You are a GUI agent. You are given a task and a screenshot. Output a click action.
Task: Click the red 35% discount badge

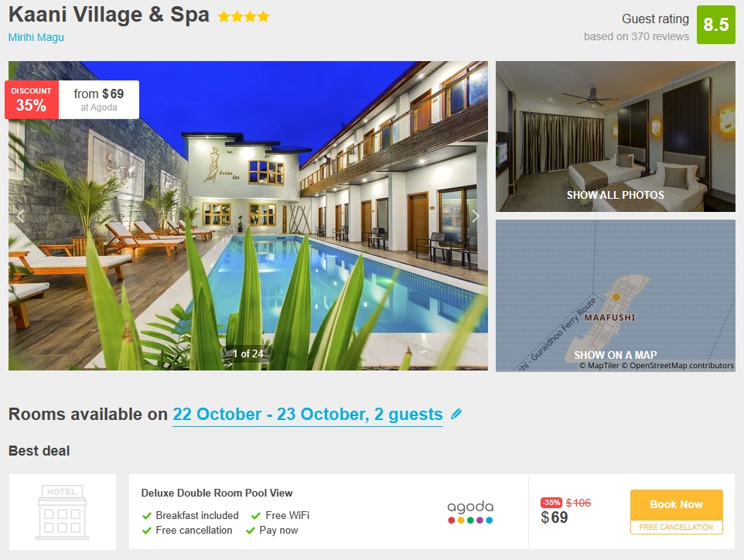(31, 100)
